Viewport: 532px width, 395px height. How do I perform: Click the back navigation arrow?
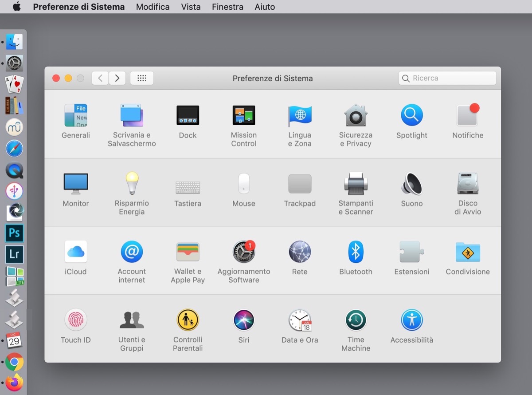tap(100, 78)
